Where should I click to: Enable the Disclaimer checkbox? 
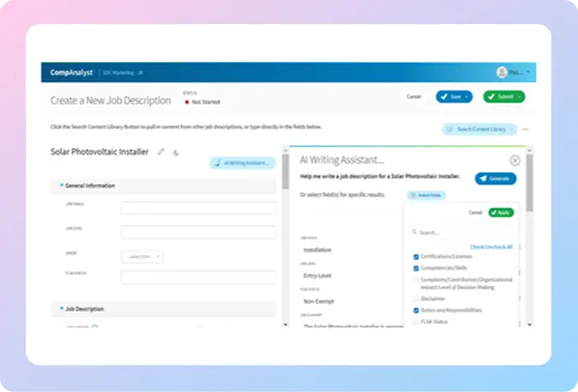pyautogui.click(x=416, y=297)
